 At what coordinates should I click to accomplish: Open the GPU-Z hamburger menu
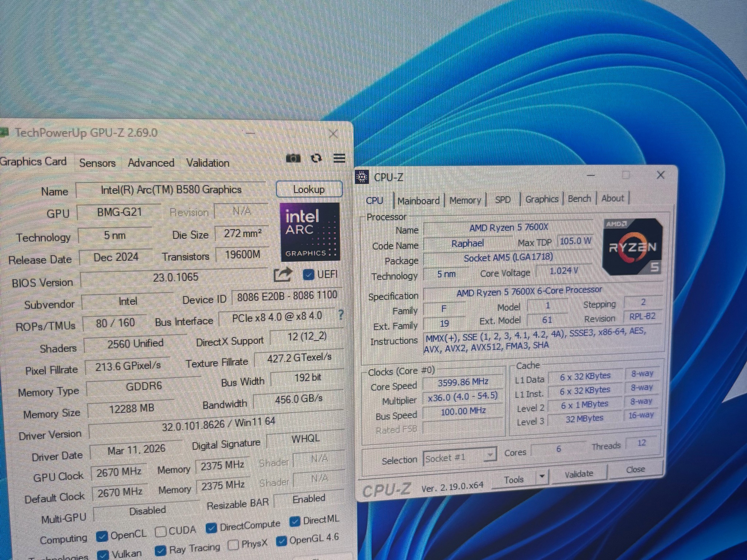[x=340, y=158]
